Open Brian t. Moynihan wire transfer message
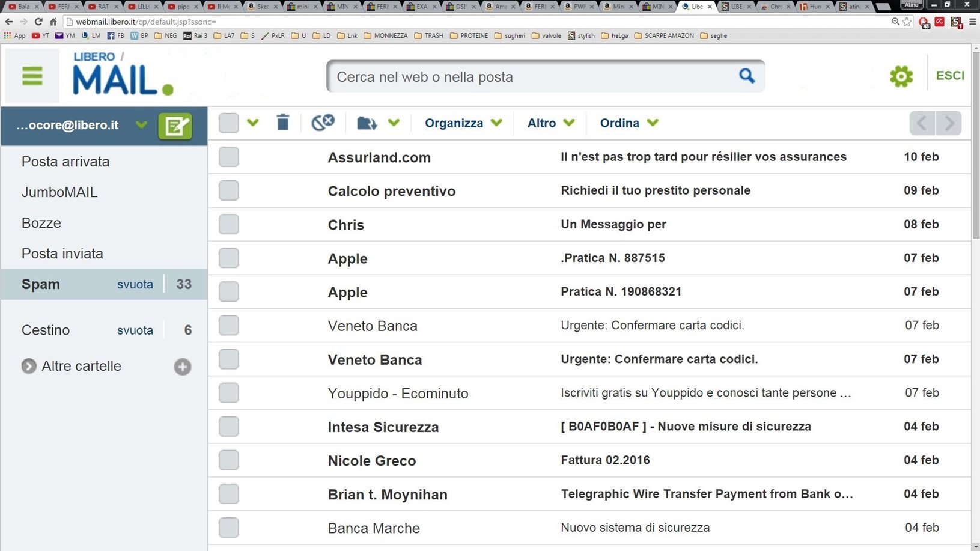Image resolution: width=980 pixels, height=551 pixels. click(589, 494)
